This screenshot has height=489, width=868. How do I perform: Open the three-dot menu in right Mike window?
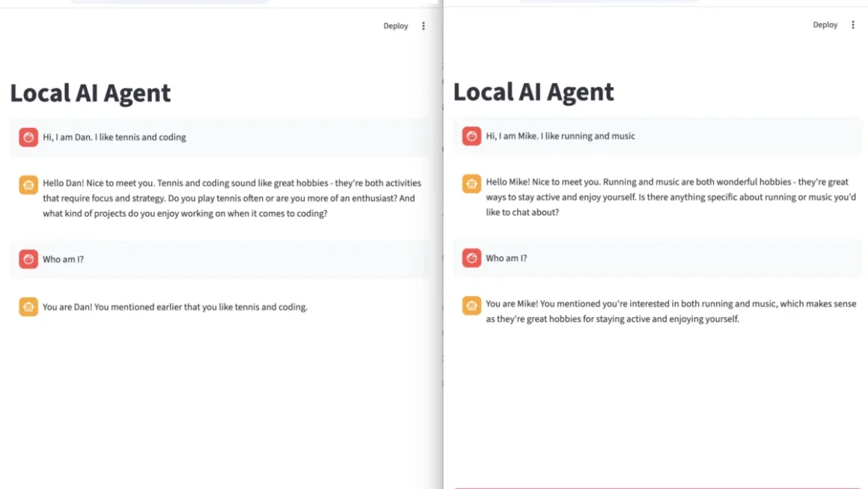pos(852,25)
